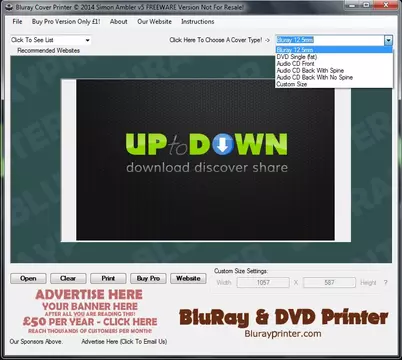Open the Buy Pro Version Only £1 menu
Viewport: 402px width, 360px height.
tap(66, 22)
